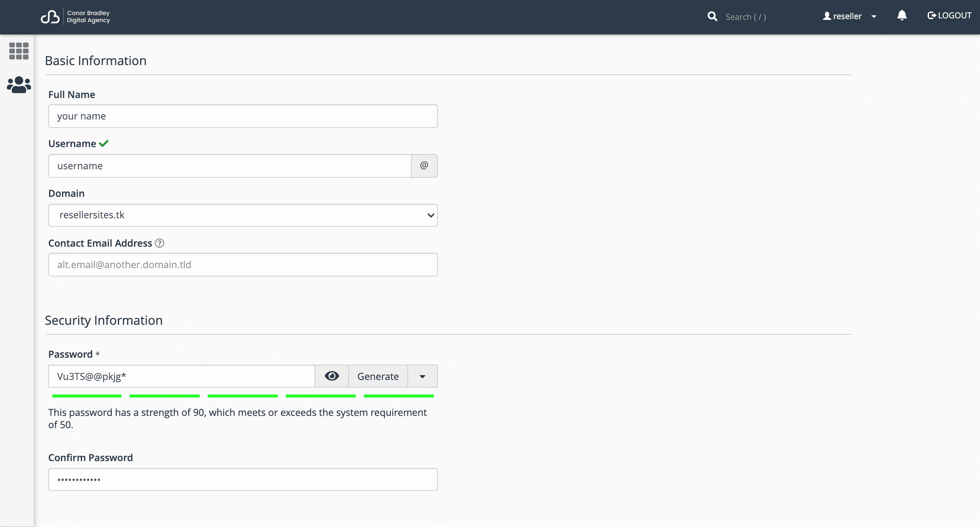Viewport: 980px width, 527px height.
Task: Open the User Manager people icon
Action: (19, 85)
